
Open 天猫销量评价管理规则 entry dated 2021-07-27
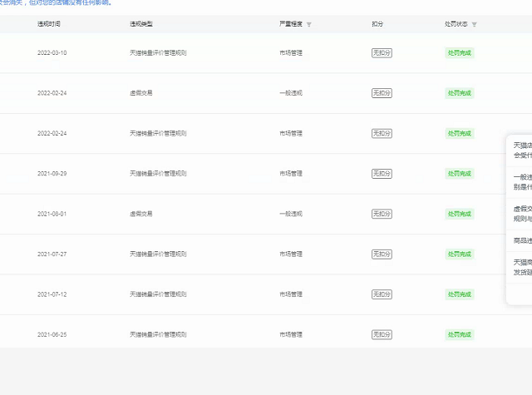pos(158,254)
